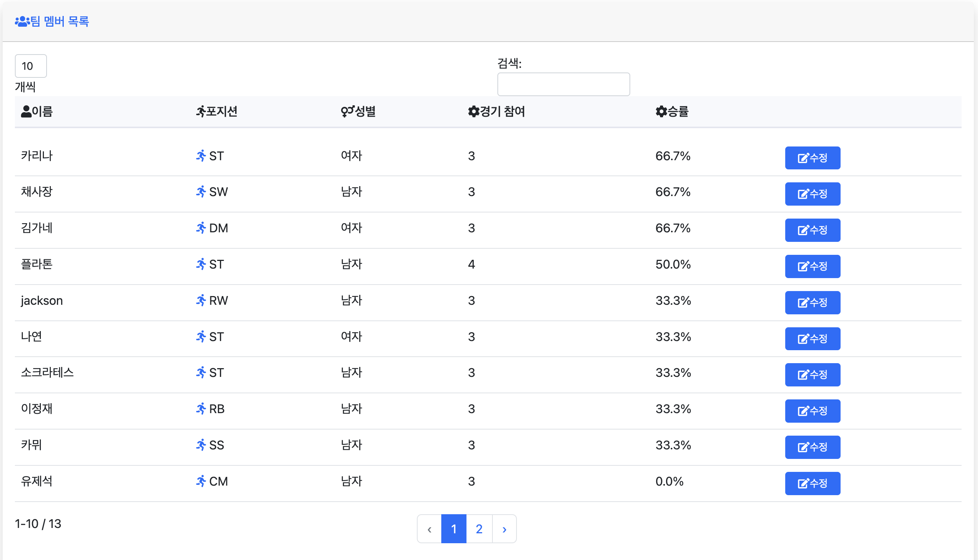Click the team members group icon in the header
This screenshot has width=978, height=560.
coord(22,21)
